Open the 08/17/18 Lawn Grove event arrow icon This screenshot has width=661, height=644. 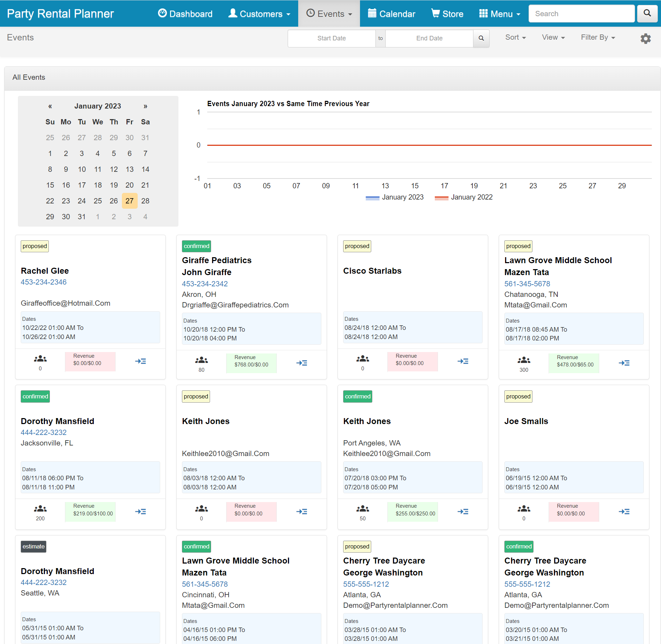624,363
